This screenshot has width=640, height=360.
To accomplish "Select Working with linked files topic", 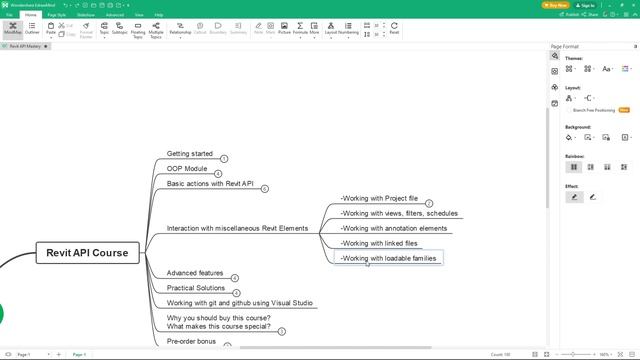I will [x=379, y=243].
